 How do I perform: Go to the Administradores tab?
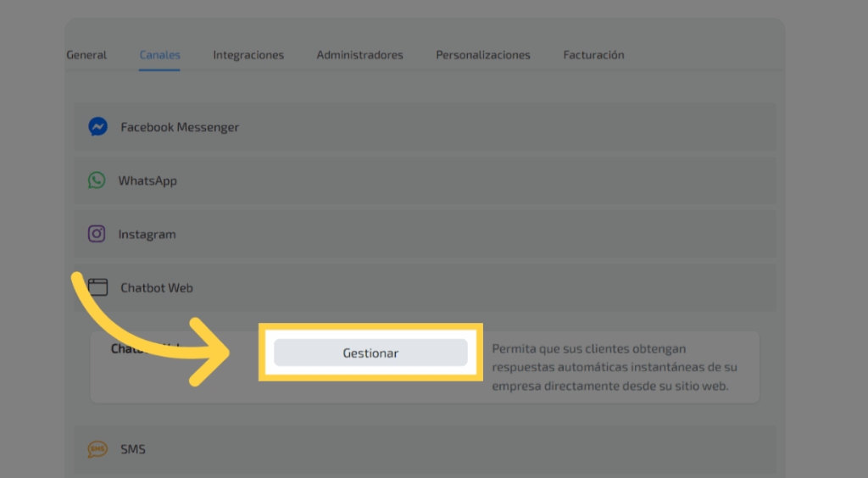point(359,55)
